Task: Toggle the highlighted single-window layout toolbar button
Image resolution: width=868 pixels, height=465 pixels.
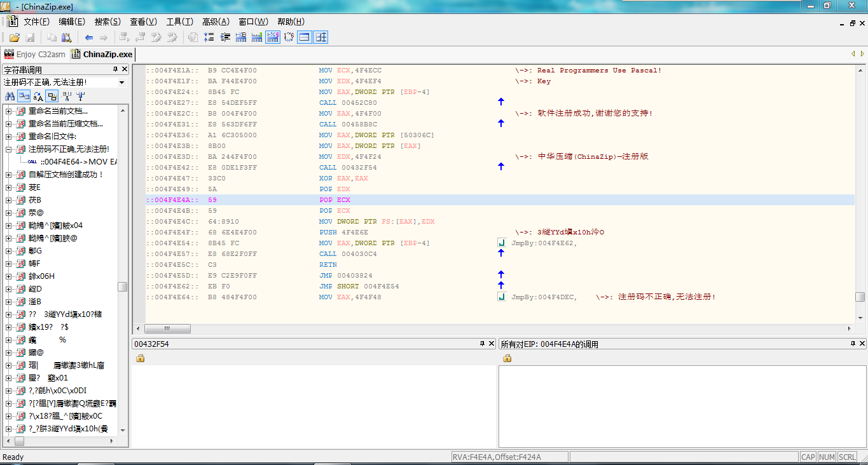Action: click(305, 37)
